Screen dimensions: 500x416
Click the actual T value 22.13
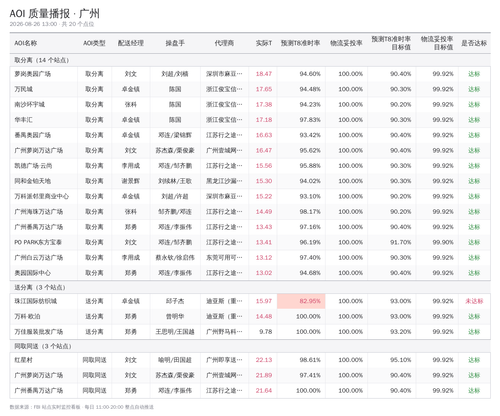click(264, 360)
